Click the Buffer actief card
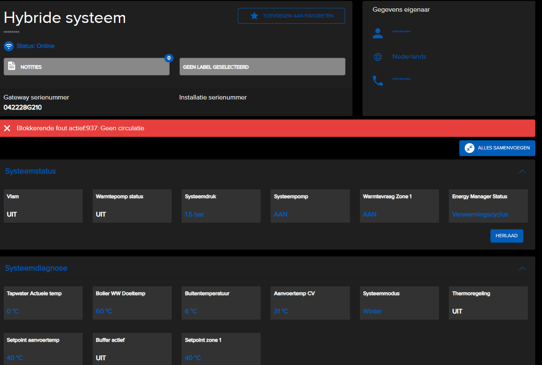The width and height of the screenshot is (542, 365). [x=132, y=349]
